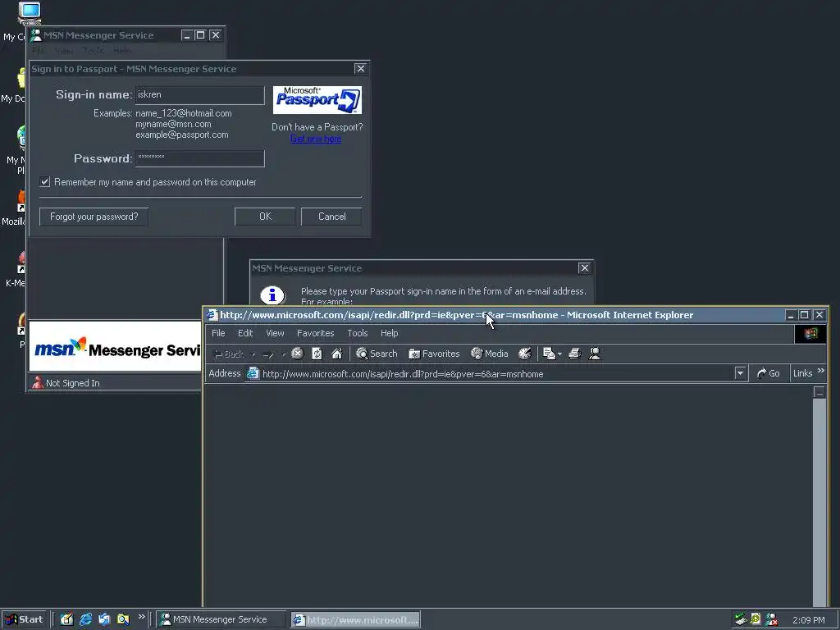The image size is (840, 630).
Task: Click Cancel in the Passport sign-in dialog
Action: tap(331, 217)
